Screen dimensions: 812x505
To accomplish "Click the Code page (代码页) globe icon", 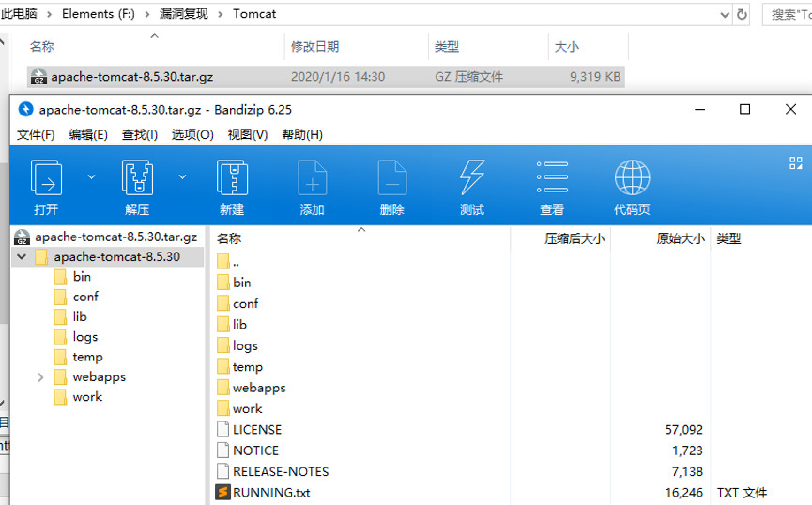I will pos(633,177).
